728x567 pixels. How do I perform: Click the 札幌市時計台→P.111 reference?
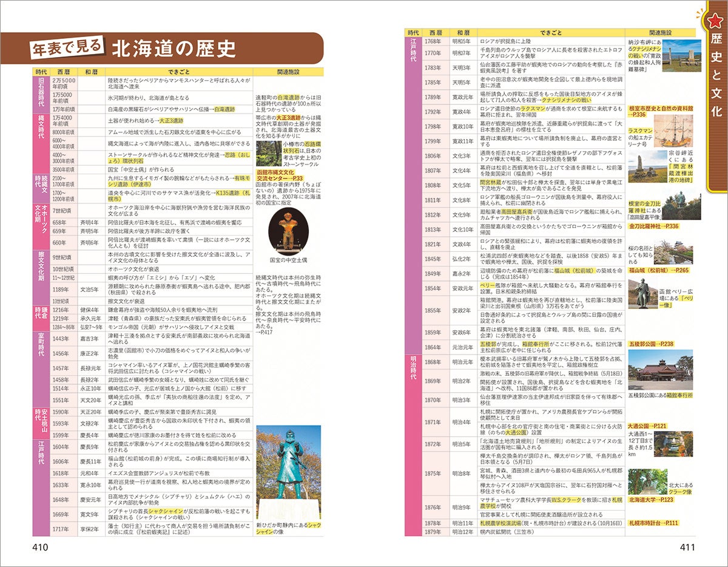652,523
